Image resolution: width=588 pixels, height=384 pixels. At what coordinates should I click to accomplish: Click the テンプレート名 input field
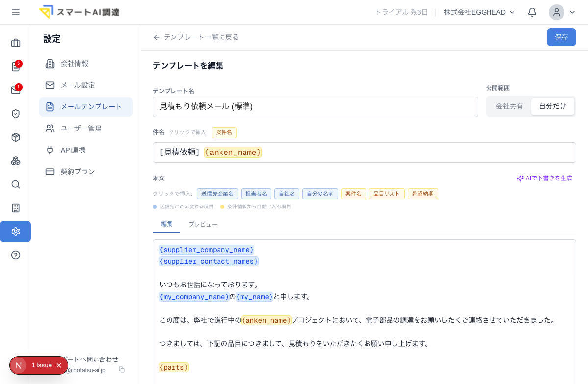[316, 107]
